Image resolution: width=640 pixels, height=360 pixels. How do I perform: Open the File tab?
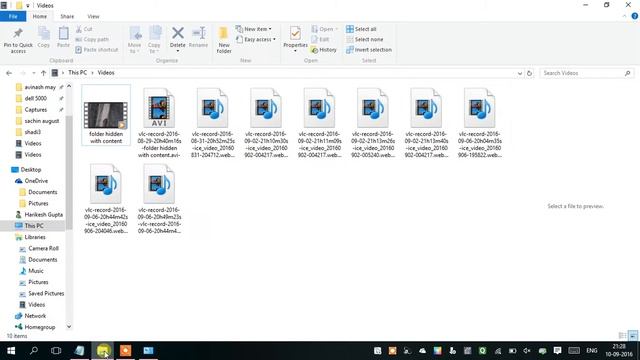pyautogui.click(x=13, y=16)
